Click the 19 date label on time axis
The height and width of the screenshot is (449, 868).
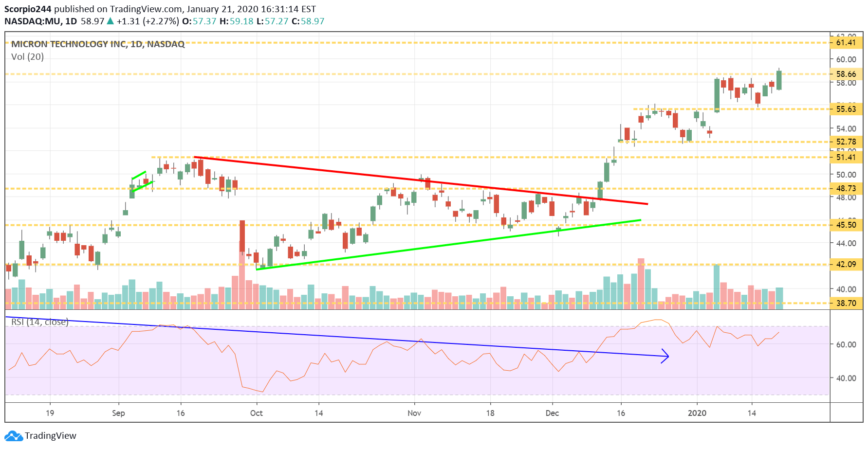(50, 413)
